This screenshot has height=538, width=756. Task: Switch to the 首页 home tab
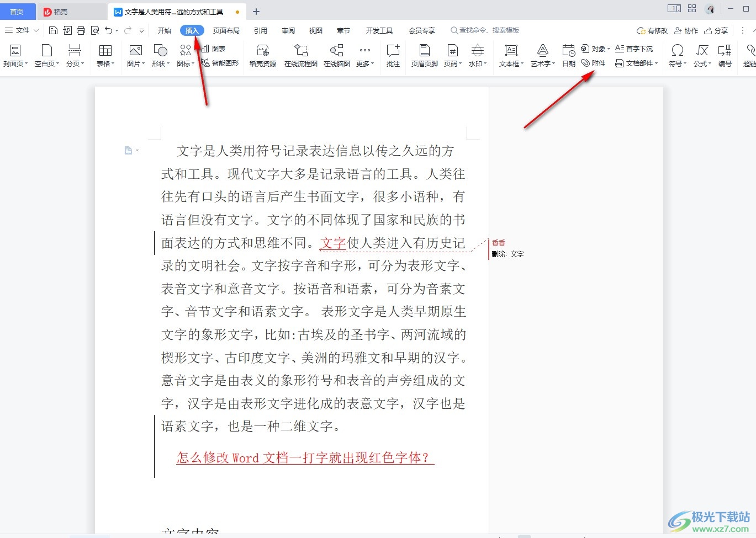tap(17, 12)
